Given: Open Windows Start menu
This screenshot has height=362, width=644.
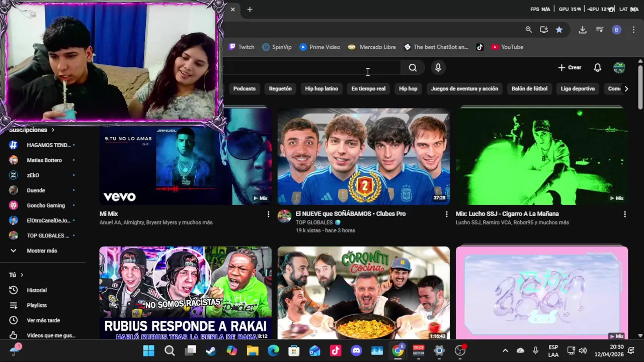Looking at the screenshot, I should pyautogui.click(x=149, y=351).
